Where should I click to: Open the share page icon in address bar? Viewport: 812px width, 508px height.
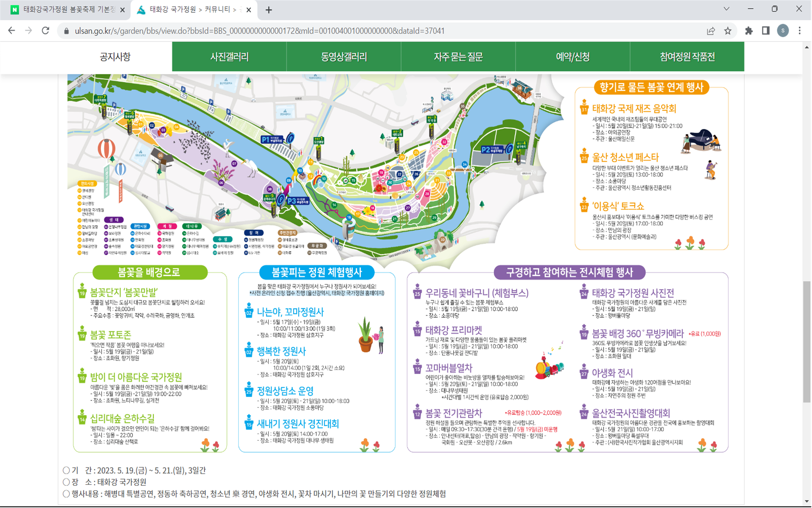click(x=711, y=31)
